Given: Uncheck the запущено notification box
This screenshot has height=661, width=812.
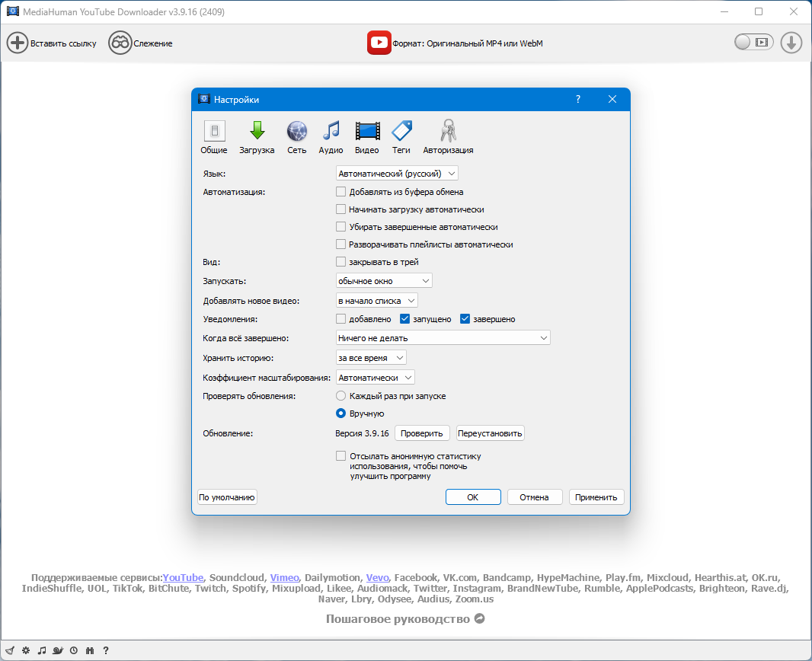Looking at the screenshot, I should pos(405,319).
